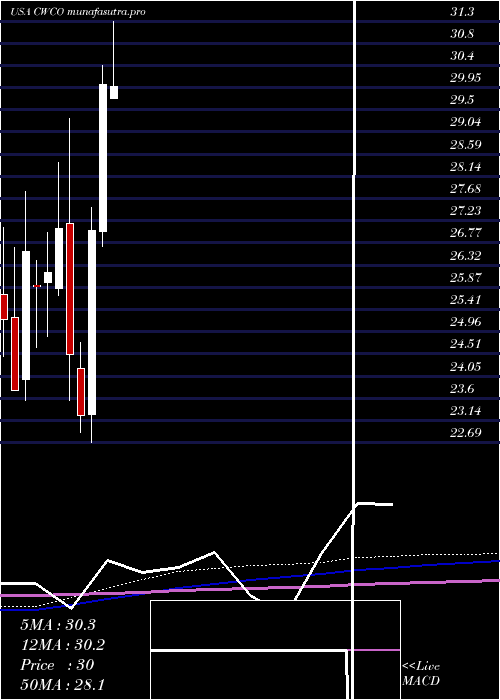Image resolution: width=500 pixels, height=700 pixels.
Task: Click the 27.23 price axis label
Action: [465, 211]
